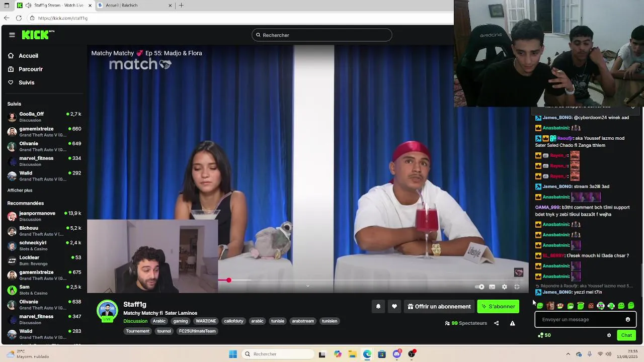Click the face photo emote in the emote row
Viewport: 644px width, 362px height.
(550, 306)
